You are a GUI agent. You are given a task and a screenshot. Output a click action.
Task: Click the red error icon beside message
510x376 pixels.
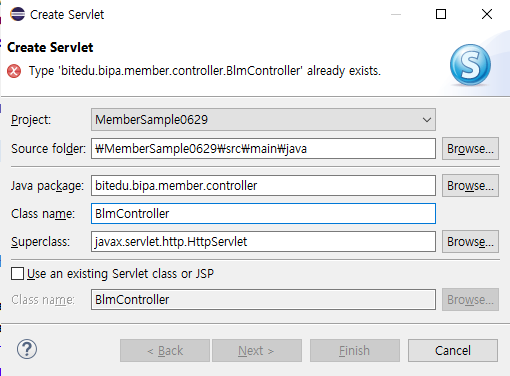click(14, 71)
